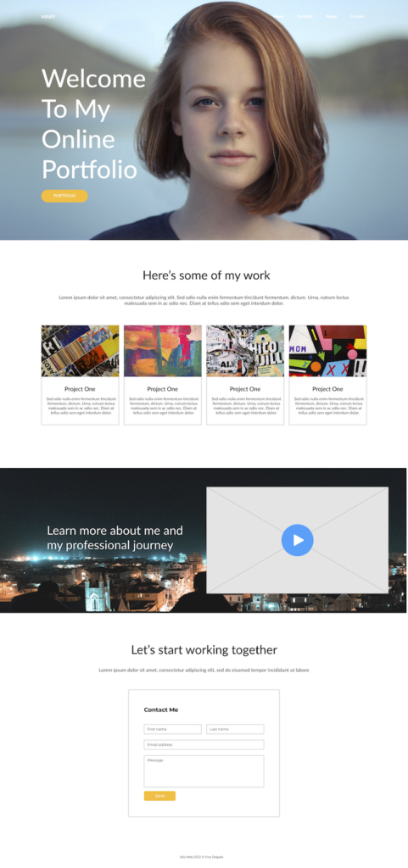Open the Home nav link

tap(278, 17)
